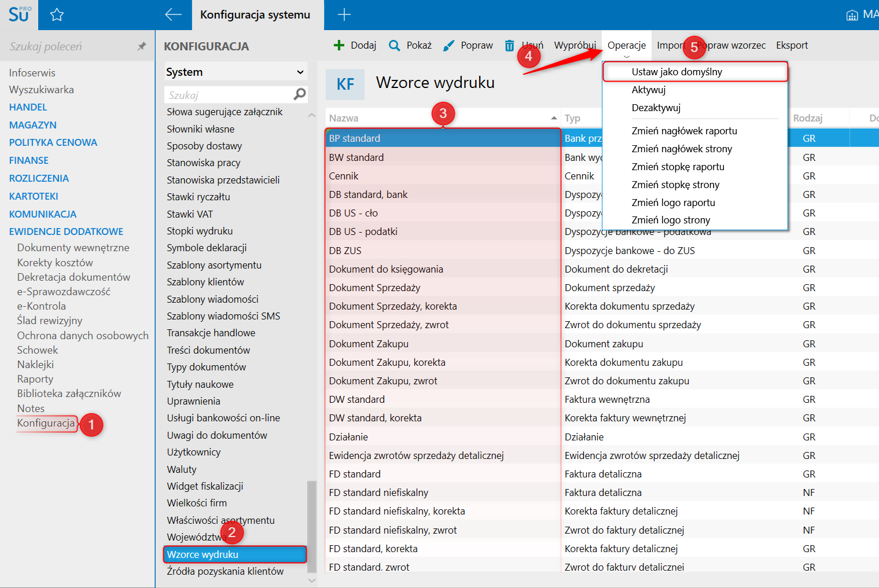Select Typy dokumentów in list
This screenshot has height=588, width=879.
(207, 367)
